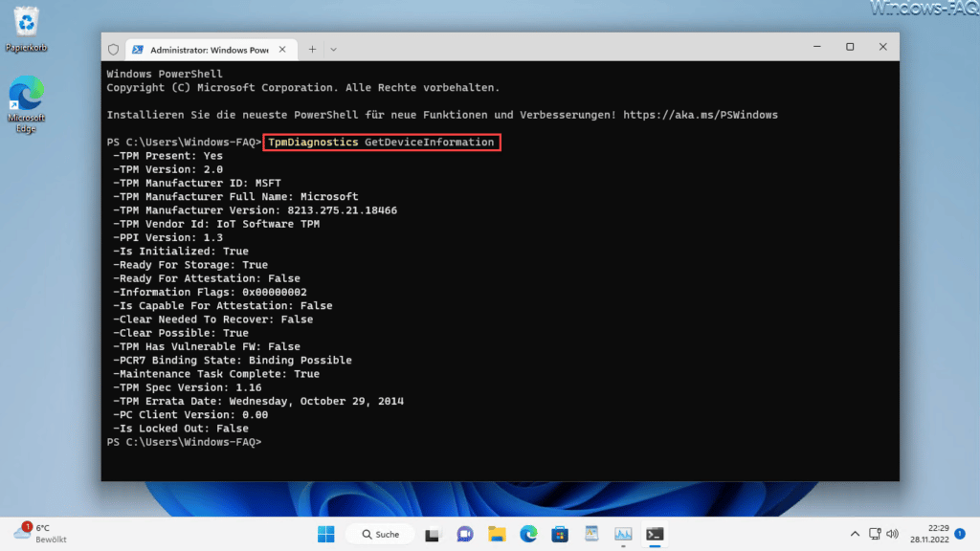Open the weather widget showing 6°C Bewölkt
This screenshot has width=980, height=551.
click(x=40, y=534)
